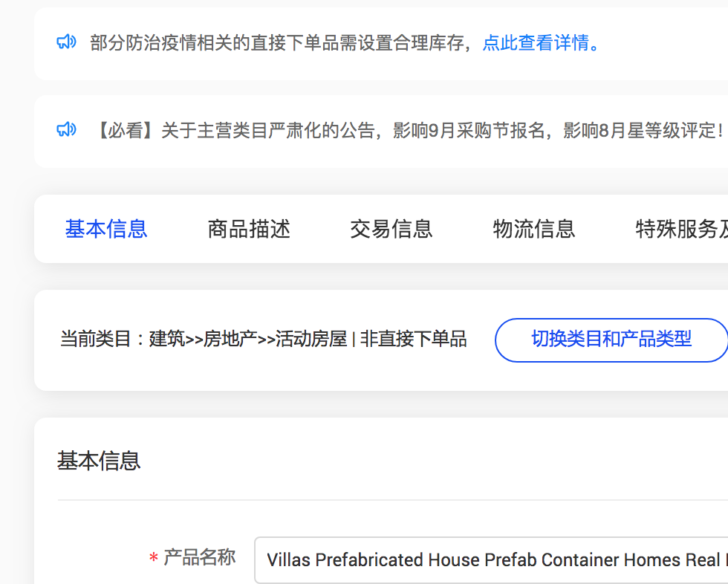Click the speaker icon beside the epidemic stock notice

point(66,42)
